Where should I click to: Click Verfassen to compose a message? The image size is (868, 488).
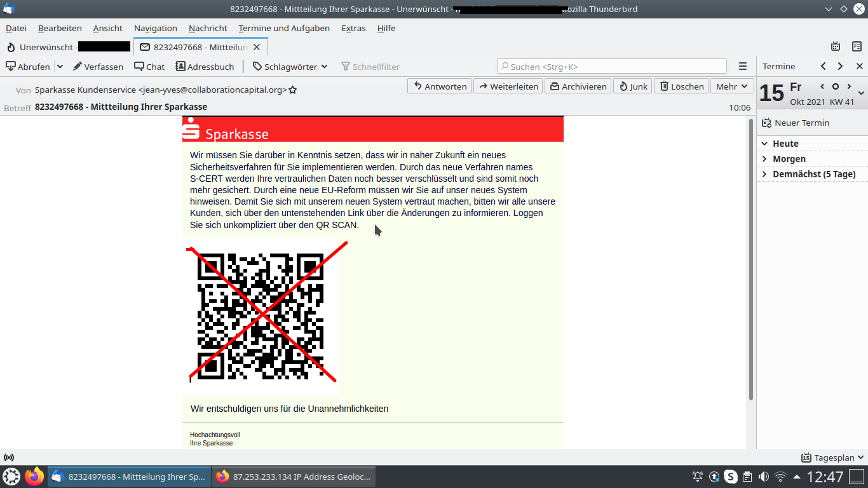click(98, 66)
